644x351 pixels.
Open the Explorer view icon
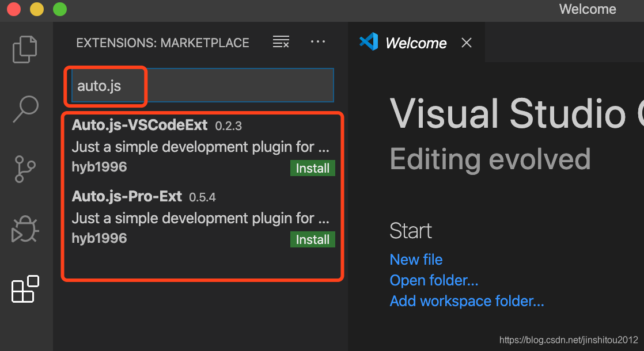coord(25,49)
